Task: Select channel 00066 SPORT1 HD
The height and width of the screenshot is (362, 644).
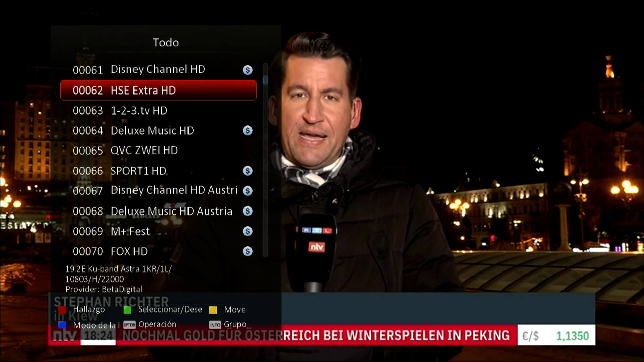Action: [x=138, y=171]
